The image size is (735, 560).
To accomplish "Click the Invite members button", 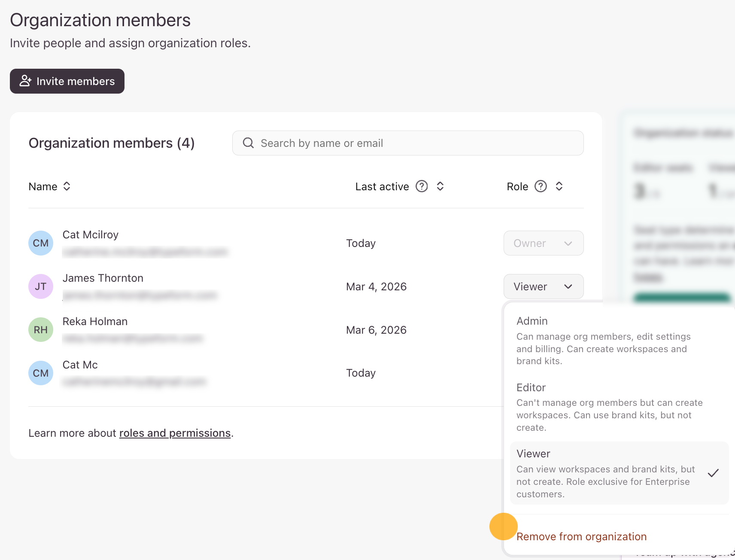I will pos(67,81).
